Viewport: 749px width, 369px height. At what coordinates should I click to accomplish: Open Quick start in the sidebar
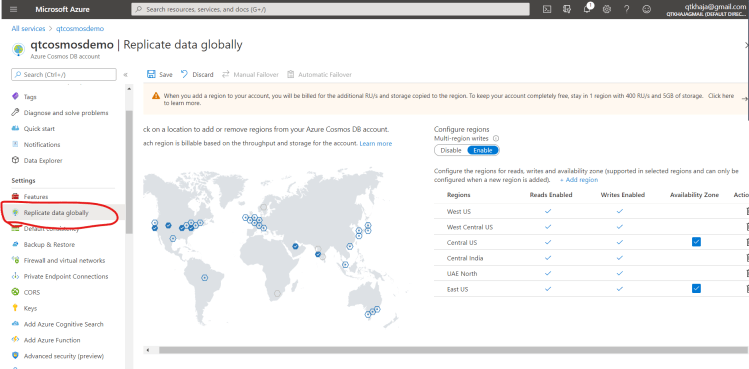click(x=39, y=129)
